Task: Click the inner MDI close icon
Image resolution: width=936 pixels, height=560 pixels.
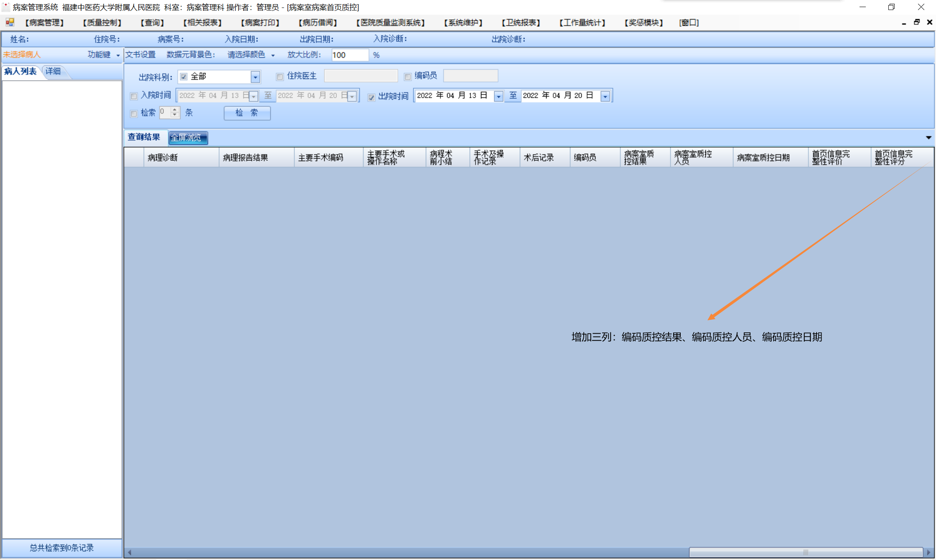Action: click(930, 22)
